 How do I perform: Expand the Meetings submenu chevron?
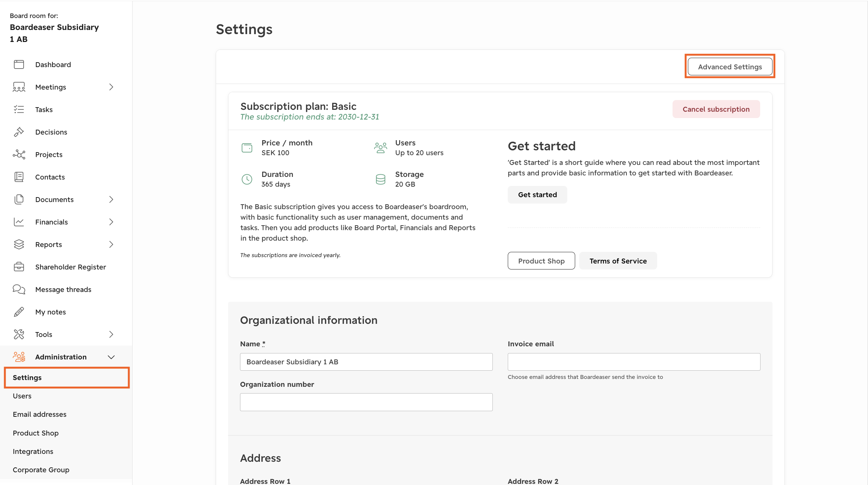click(111, 87)
